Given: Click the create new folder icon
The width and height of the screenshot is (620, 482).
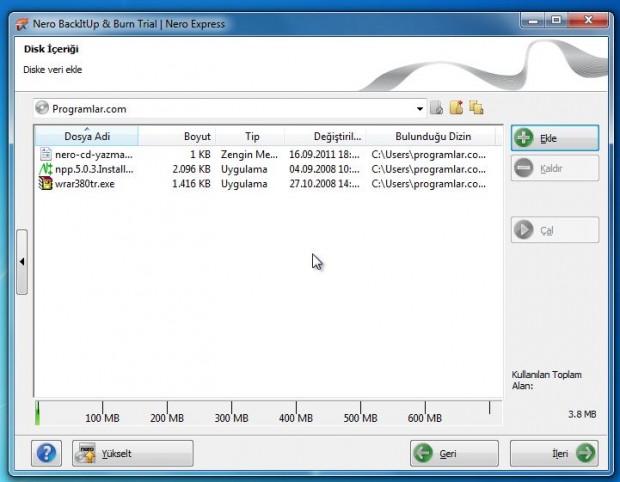Looking at the screenshot, I should click(x=456, y=108).
